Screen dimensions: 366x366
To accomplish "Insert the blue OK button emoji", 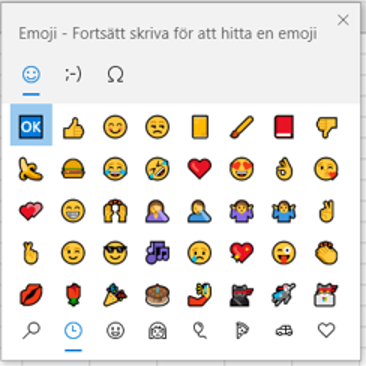I will [31, 127].
